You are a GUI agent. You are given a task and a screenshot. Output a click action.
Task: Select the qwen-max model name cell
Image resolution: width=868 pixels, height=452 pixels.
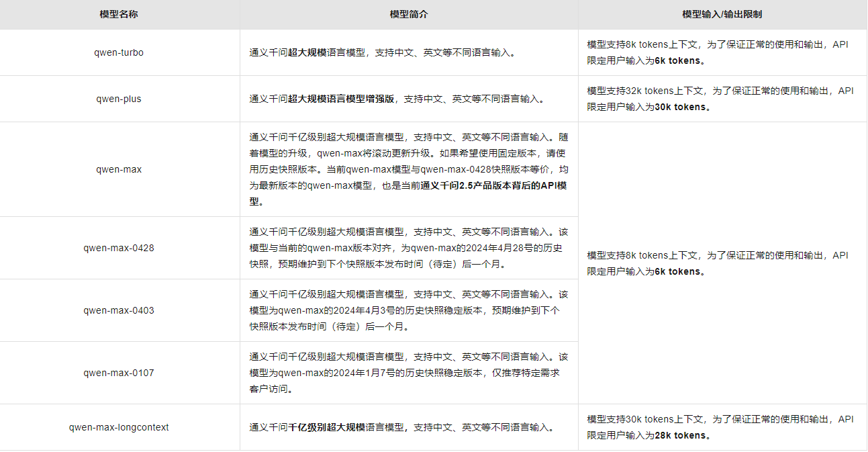(119, 169)
